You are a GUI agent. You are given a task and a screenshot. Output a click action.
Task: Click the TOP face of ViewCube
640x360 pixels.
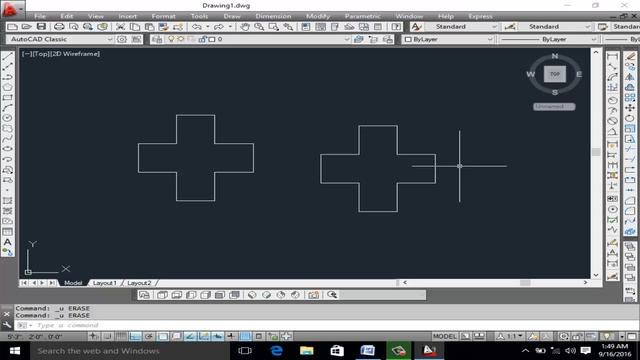(x=555, y=74)
